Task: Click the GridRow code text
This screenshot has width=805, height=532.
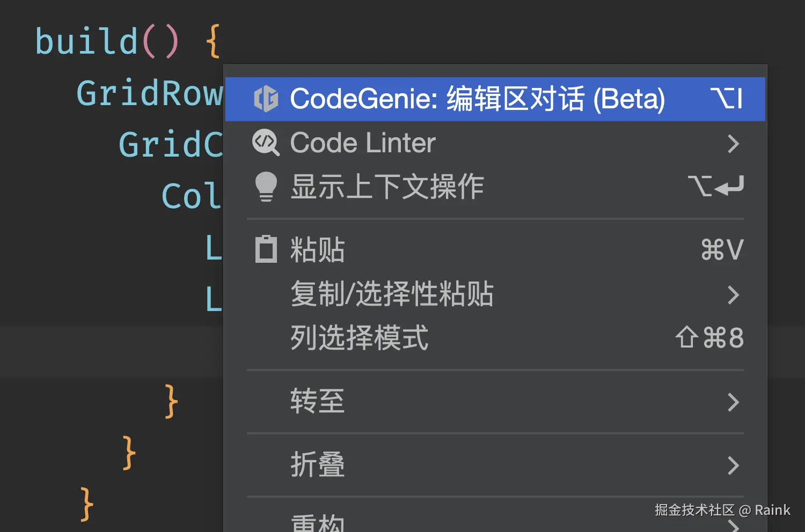Action: coord(149,94)
